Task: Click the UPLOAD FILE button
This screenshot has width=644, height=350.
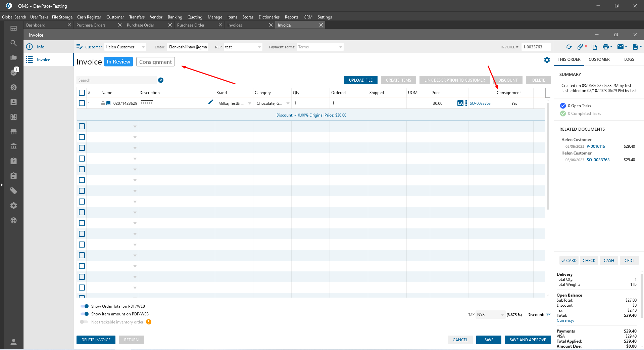Action: 361,80
